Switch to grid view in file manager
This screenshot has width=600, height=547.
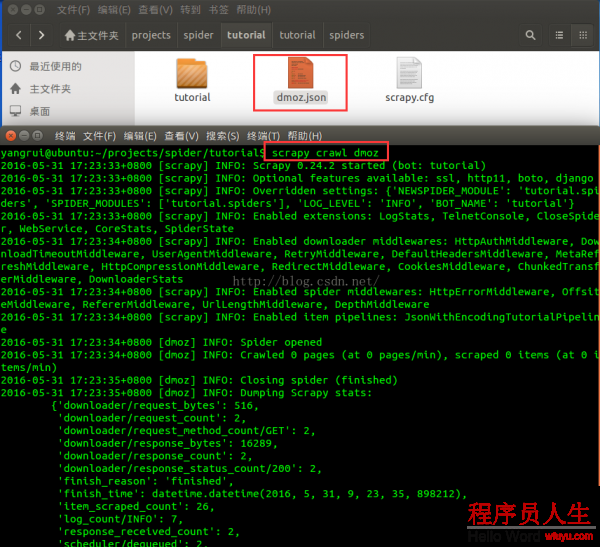(583, 35)
